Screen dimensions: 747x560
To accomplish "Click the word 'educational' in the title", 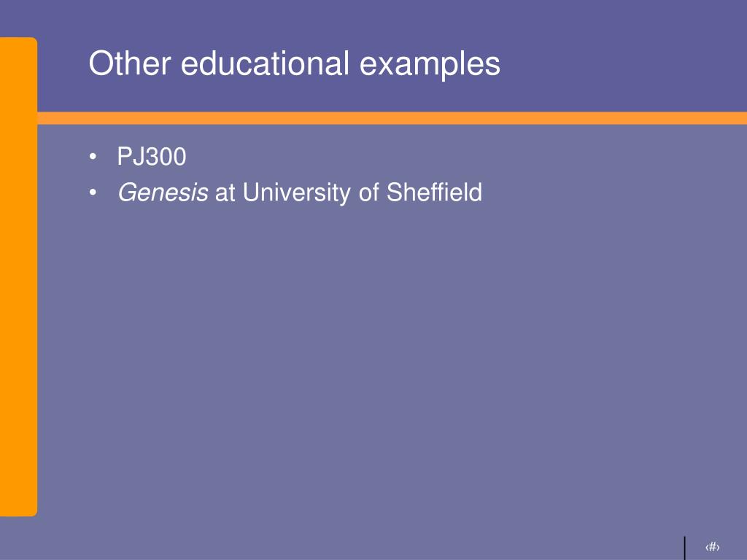I will (x=265, y=63).
